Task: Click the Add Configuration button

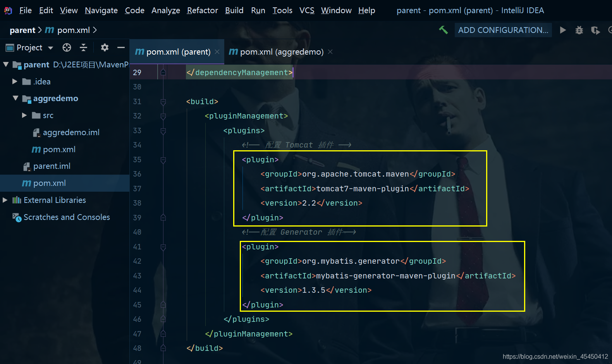Action: 503,30
